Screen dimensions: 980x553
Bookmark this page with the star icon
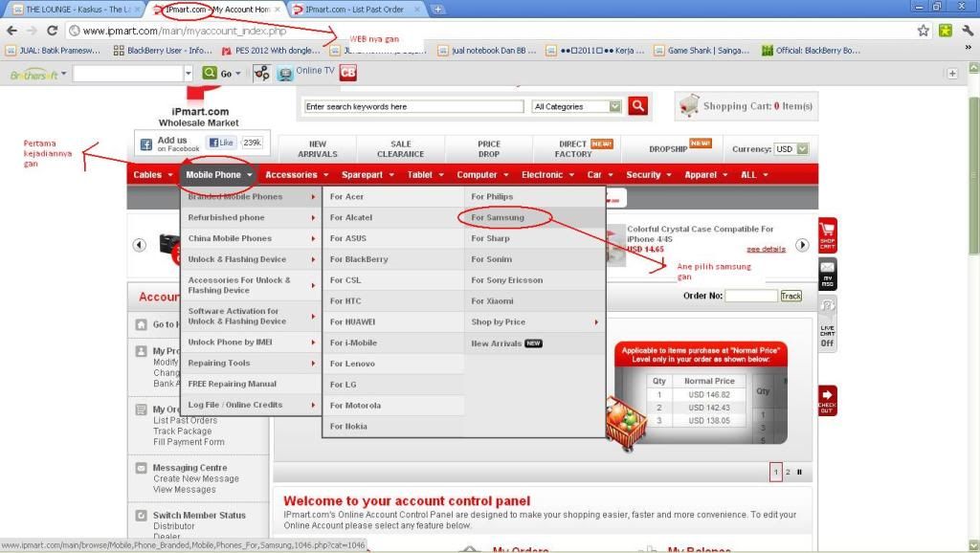point(924,30)
